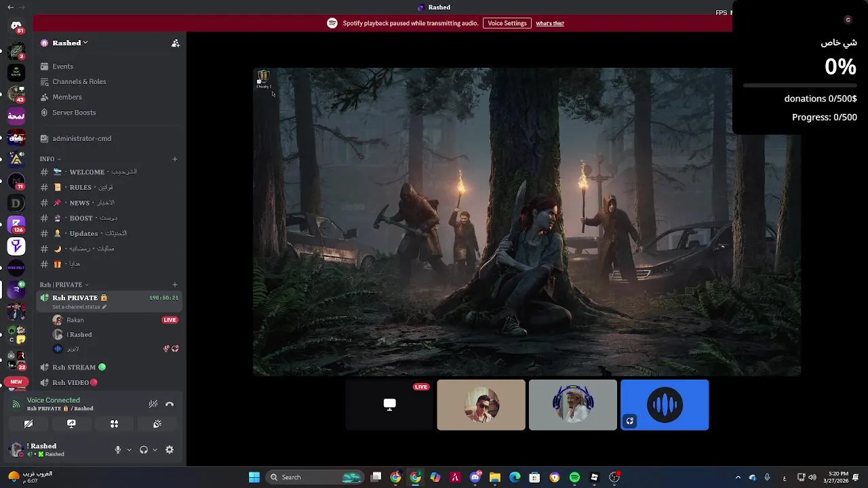
Task: Open the server folder with 22 badge
Action: point(16,360)
